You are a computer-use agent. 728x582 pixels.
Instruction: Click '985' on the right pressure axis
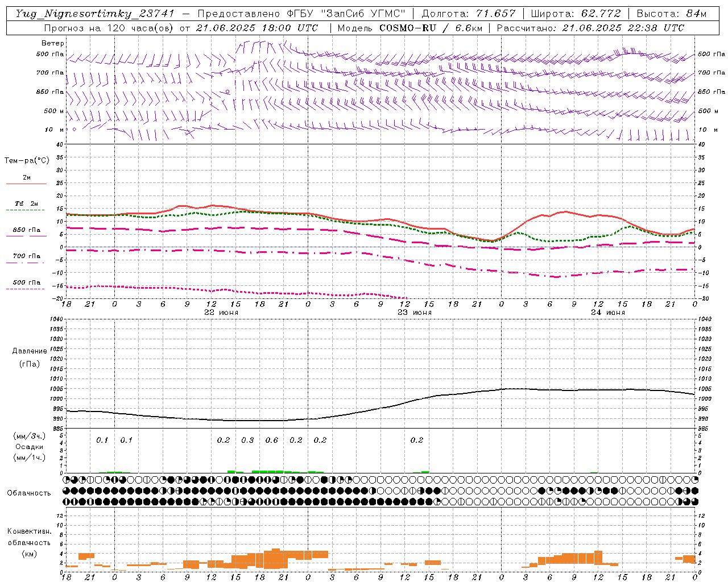coord(704,429)
